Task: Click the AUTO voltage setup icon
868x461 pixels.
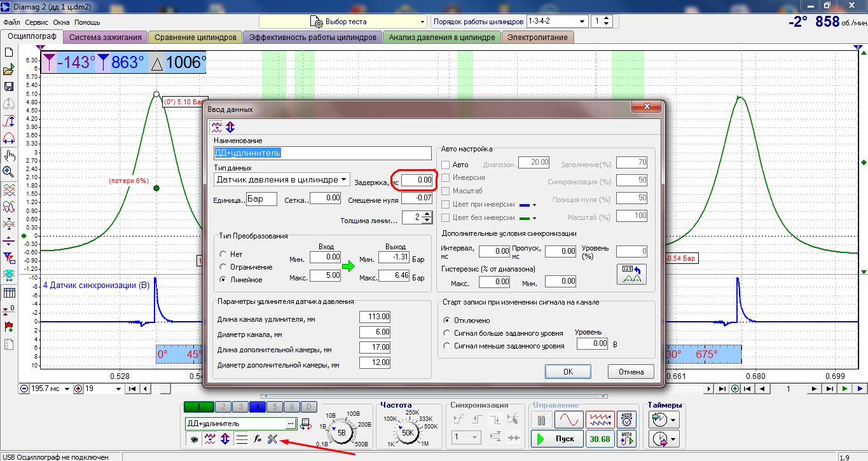Action: point(626,420)
